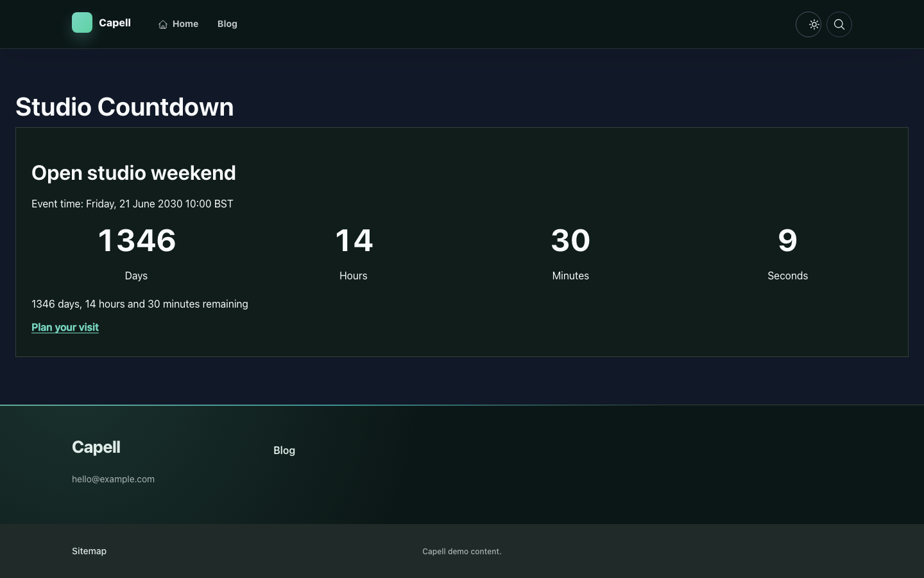Click the Seconds label under the counter

tap(788, 276)
